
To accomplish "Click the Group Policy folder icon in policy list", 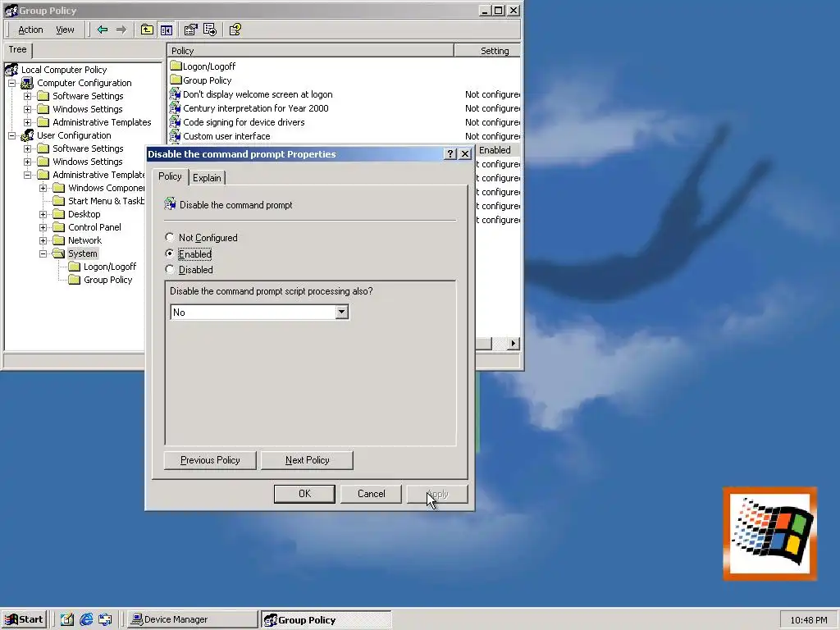I will click(176, 80).
